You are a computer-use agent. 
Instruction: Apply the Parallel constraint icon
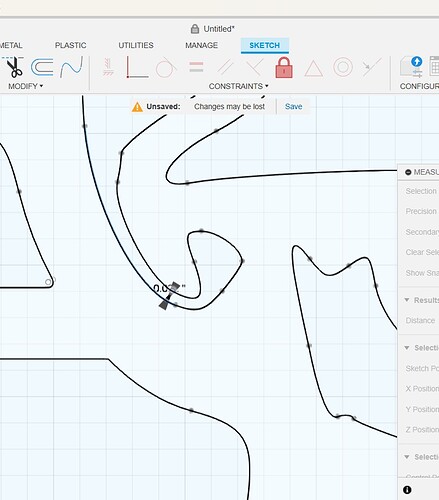(x=225, y=67)
